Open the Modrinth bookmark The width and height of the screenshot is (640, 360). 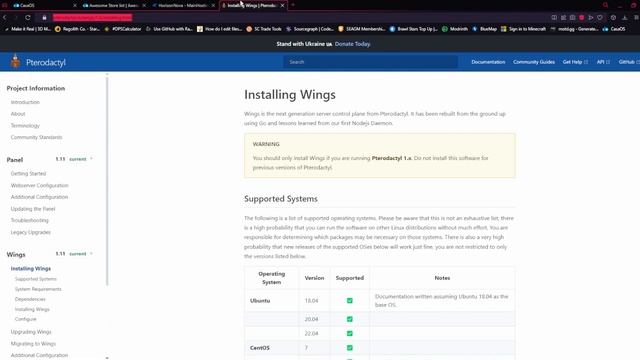[455, 29]
